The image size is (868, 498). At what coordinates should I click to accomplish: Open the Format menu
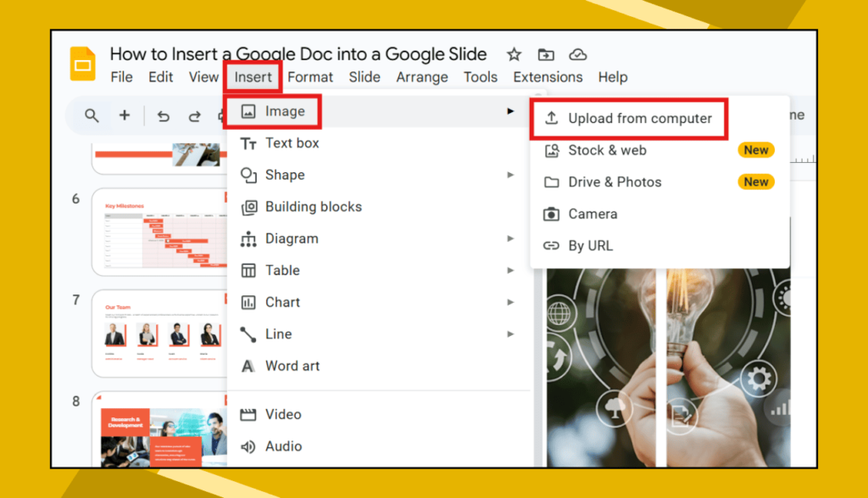(x=310, y=76)
